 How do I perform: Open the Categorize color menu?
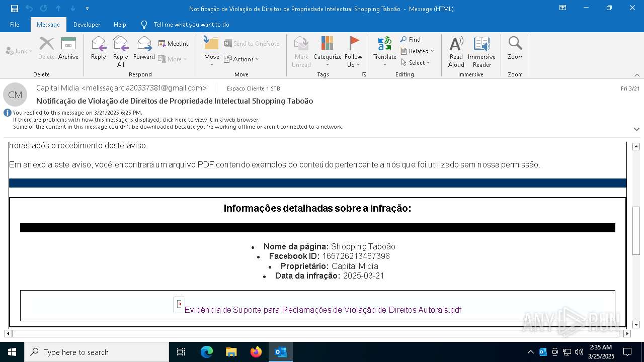pyautogui.click(x=328, y=52)
